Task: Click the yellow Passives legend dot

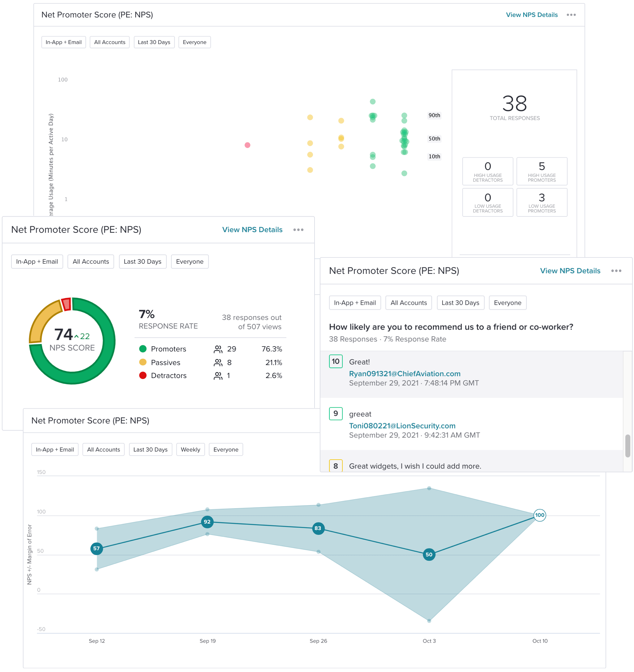Action: (142, 362)
